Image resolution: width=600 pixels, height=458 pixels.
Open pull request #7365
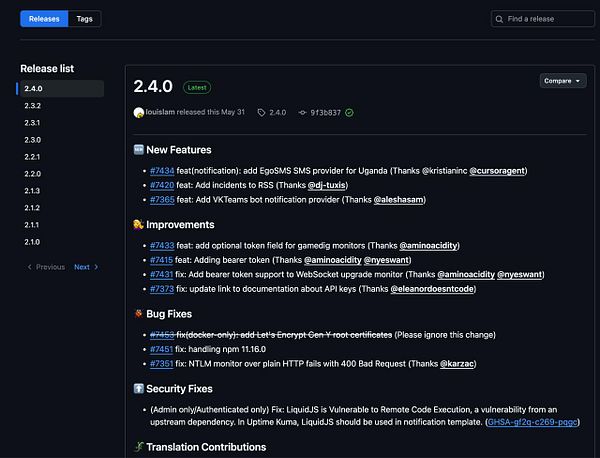click(162, 200)
